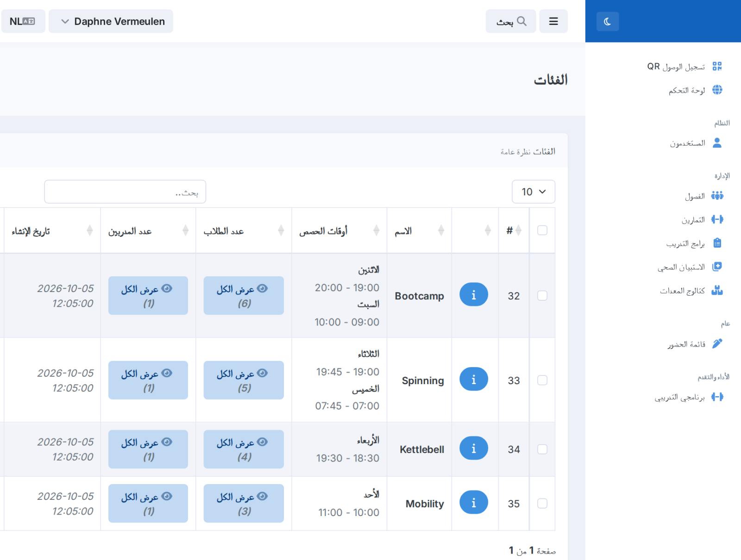Open training programs clipboard icon
The width and height of the screenshot is (741, 560).
(x=717, y=243)
